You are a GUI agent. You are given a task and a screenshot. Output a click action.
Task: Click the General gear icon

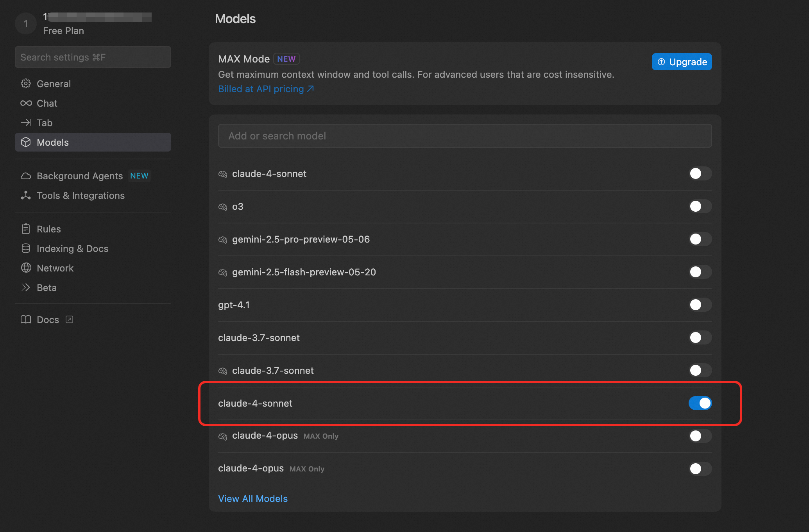click(x=26, y=84)
